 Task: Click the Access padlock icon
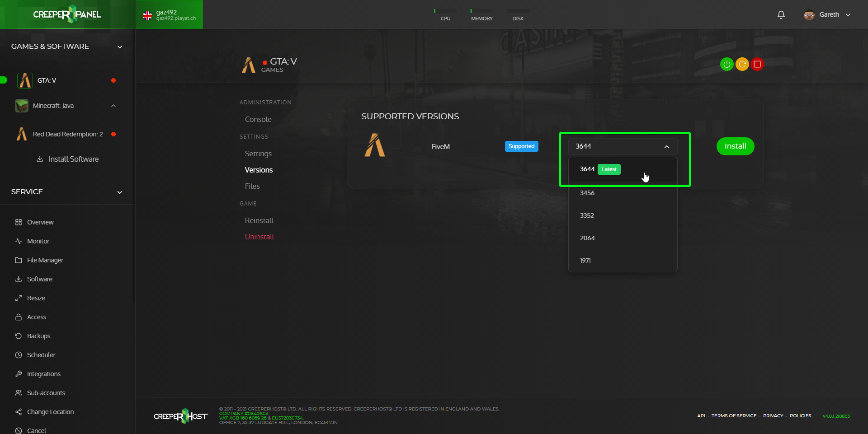(19, 317)
